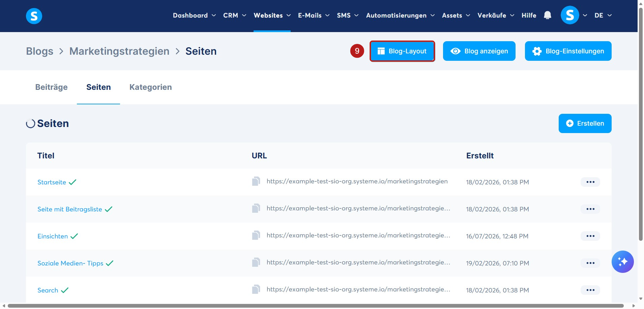This screenshot has width=644, height=309.
Task: Click date 19/02/2026, 07:10 PM
Action: coord(497,263)
